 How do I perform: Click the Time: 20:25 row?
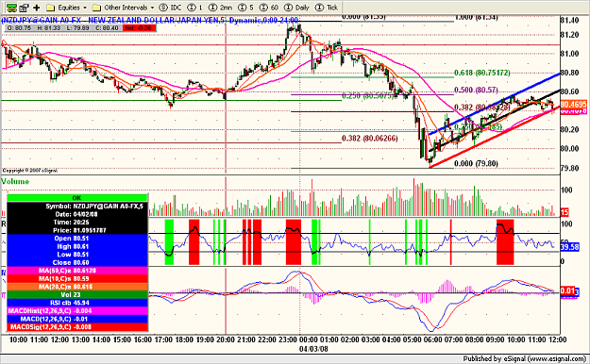(x=77, y=223)
